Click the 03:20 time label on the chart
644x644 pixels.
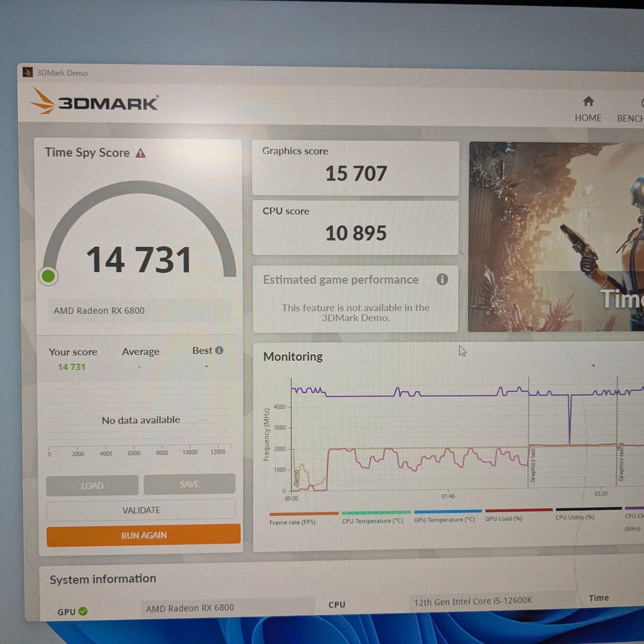click(601, 493)
